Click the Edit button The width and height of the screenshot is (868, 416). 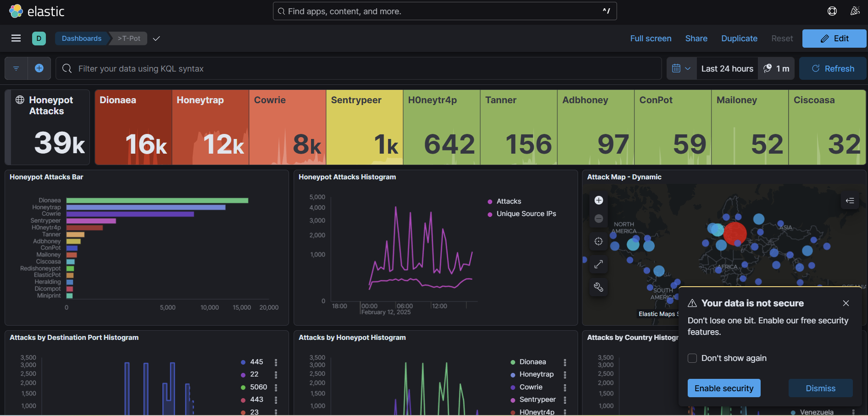click(x=834, y=39)
